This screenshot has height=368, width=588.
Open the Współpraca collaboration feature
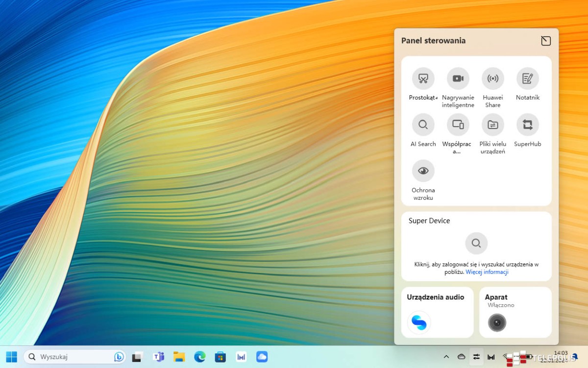pos(458,125)
